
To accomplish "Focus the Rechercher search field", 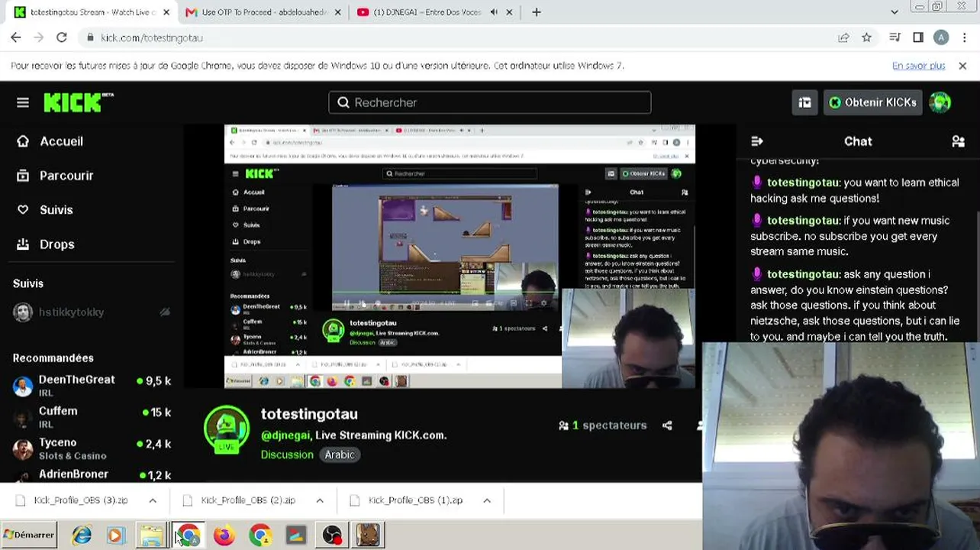I will tap(490, 102).
